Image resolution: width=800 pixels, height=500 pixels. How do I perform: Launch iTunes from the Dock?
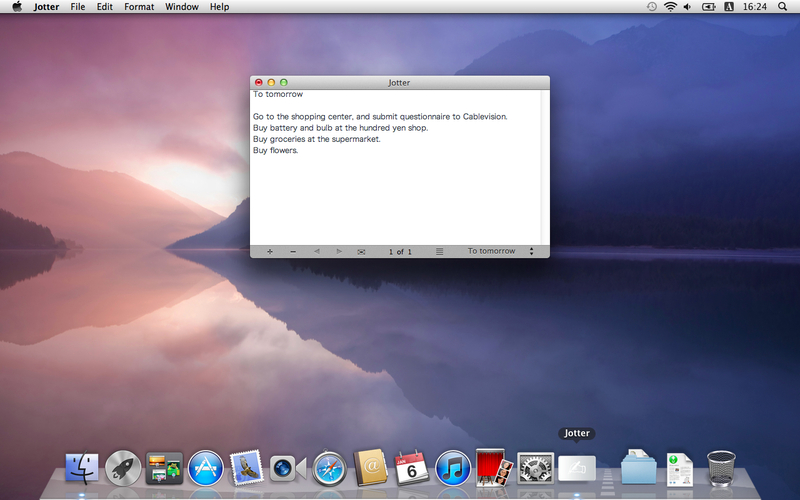pyautogui.click(x=452, y=467)
